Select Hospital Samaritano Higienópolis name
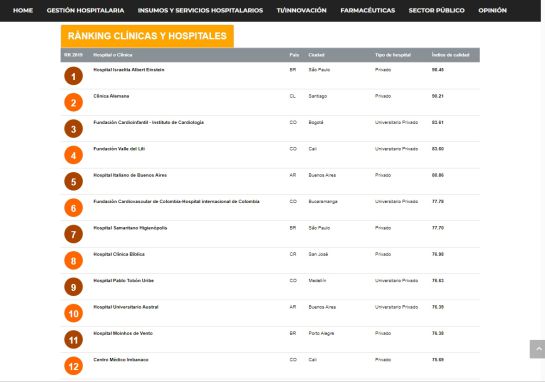The width and height of the screenshot is (545, 382). click(130, 228)
